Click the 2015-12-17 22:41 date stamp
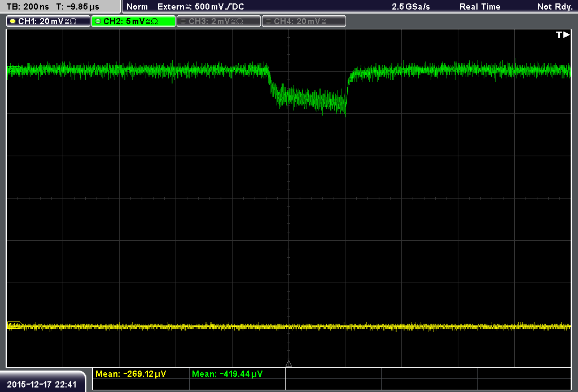Screen dimensions: 578x392 click(x=42, y=384)
